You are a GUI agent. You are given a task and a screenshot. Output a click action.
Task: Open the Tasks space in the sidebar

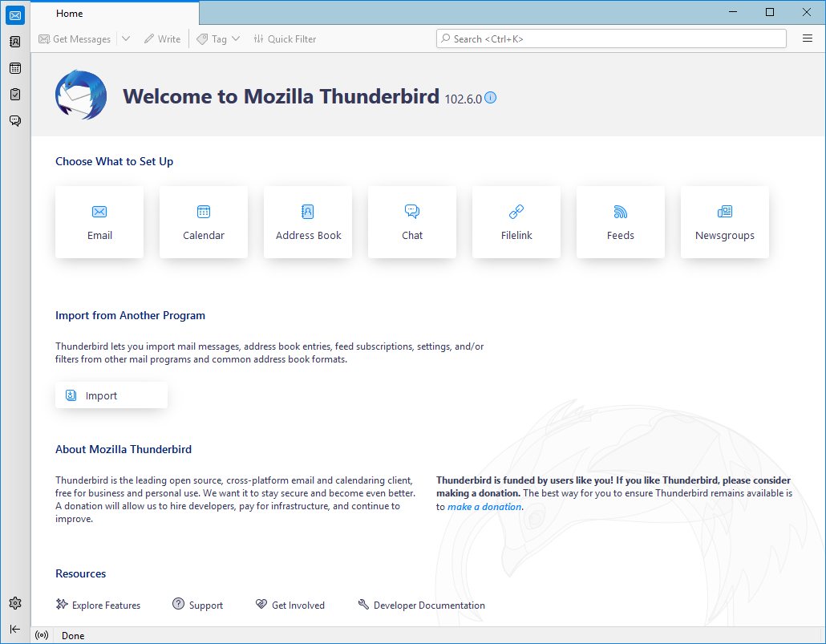(x=15, y=95)
